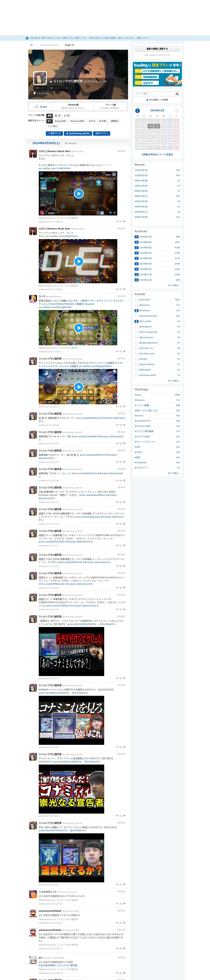Open the #pixiv hashtag

point(138,395)
